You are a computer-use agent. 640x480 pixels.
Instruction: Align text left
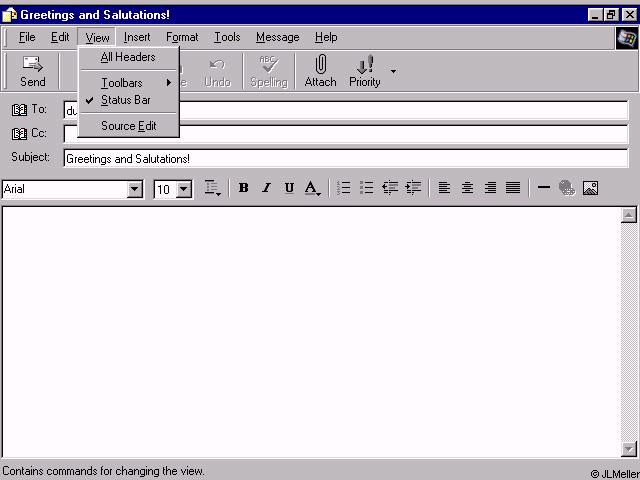pos(444,188)
